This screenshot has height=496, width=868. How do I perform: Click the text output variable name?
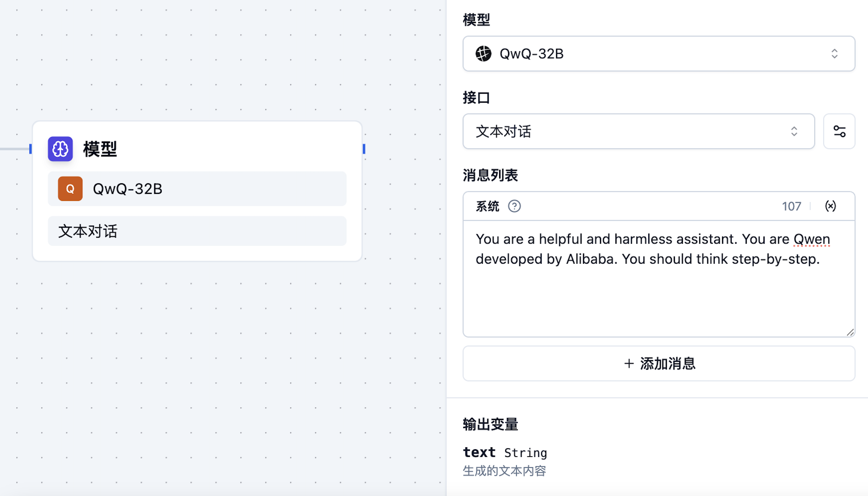(479, 452)
